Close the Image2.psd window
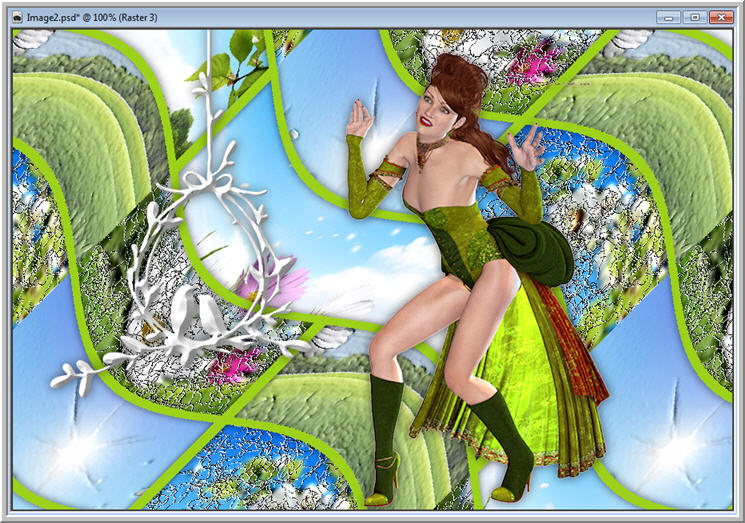Image resolution: width=745 pixels, height=523 pixels. point(721,18)
